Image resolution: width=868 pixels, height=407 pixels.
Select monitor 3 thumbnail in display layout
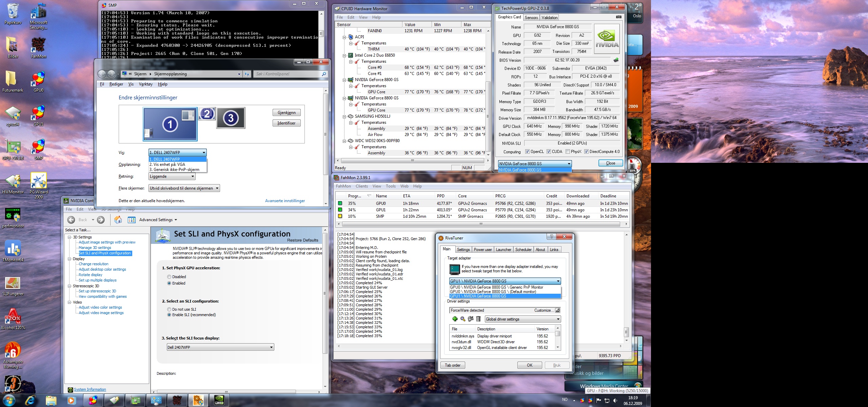click(x=231, y=118)
